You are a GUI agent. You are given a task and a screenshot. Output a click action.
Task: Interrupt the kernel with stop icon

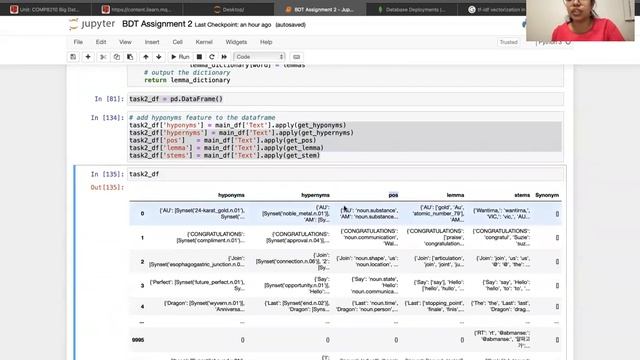199,57
